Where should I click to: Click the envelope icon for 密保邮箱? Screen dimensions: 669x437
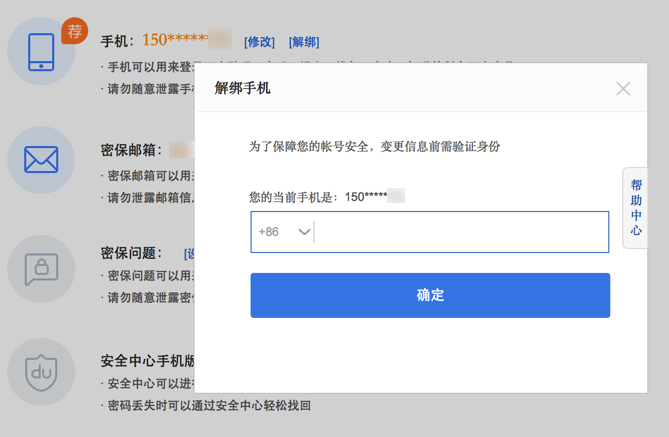[41, 159]
